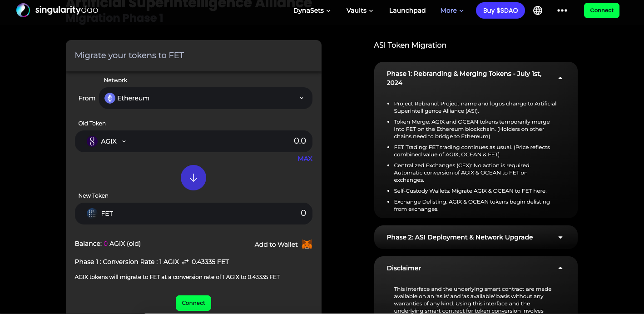Click the Ethereum network icon
Viewport: 644px width, 314px height.
pos(110,98)
